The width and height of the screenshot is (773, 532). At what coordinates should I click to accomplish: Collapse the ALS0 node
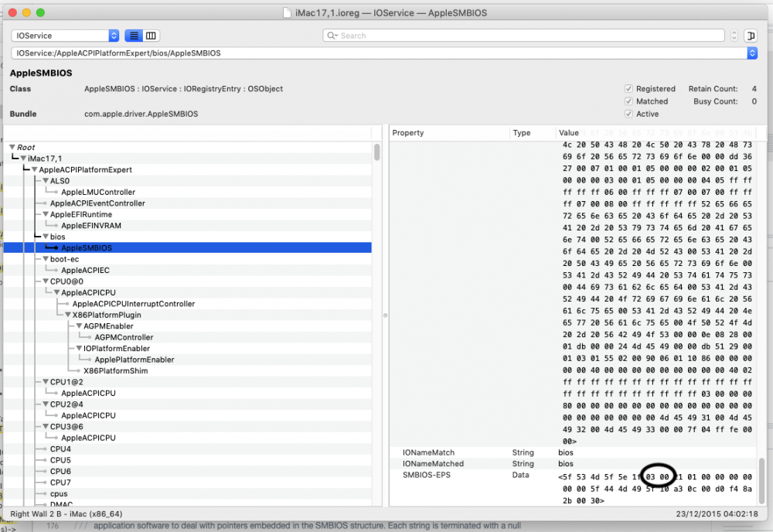coord(46,181)
